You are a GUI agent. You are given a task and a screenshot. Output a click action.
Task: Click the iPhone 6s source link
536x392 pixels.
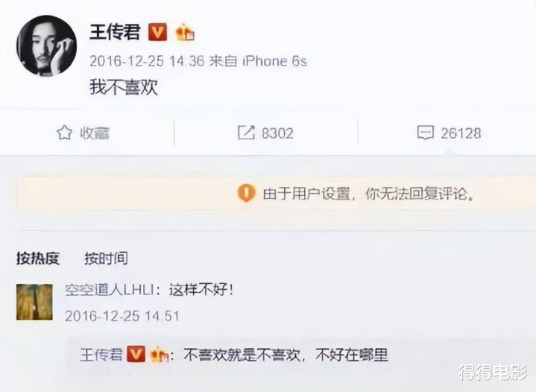[274, 61]
